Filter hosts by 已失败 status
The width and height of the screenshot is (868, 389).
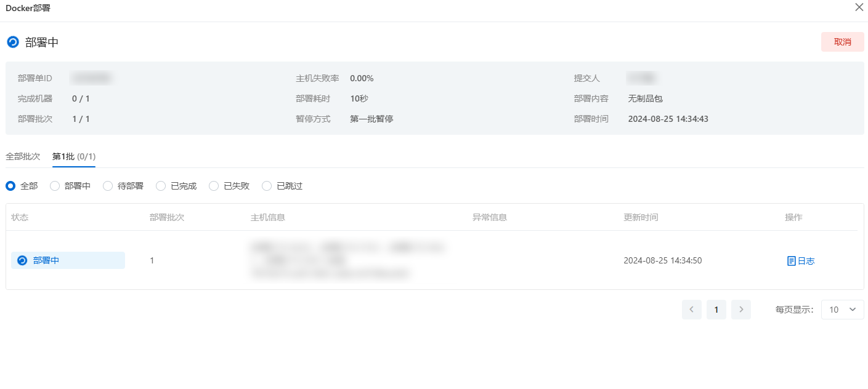214,186
